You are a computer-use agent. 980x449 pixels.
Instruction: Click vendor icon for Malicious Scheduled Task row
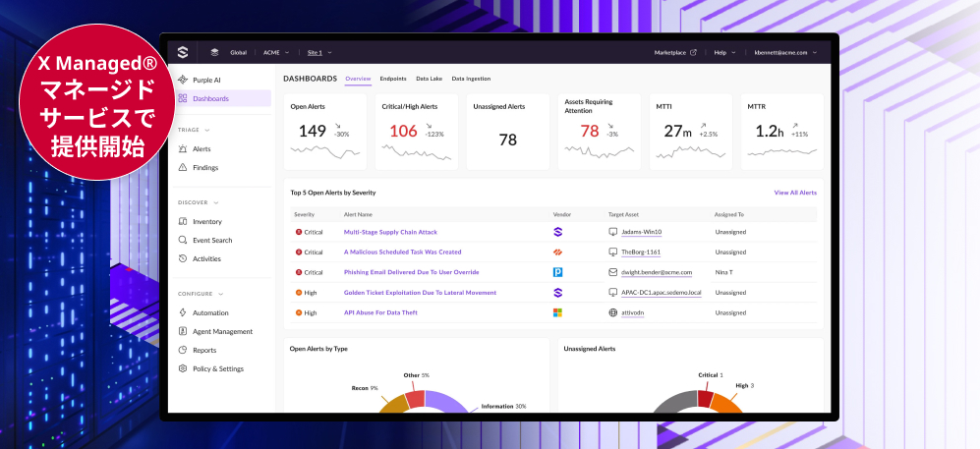click(x=558, y=252)
